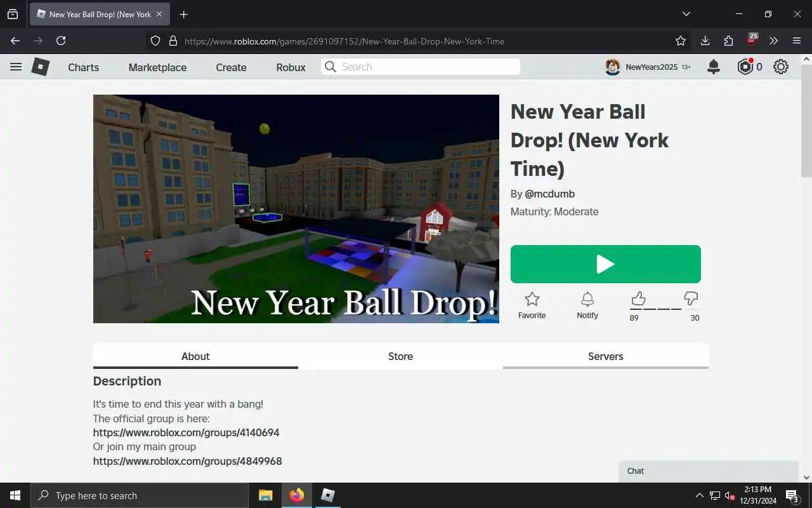Switch to the Store tab

[x=400, y=356]
